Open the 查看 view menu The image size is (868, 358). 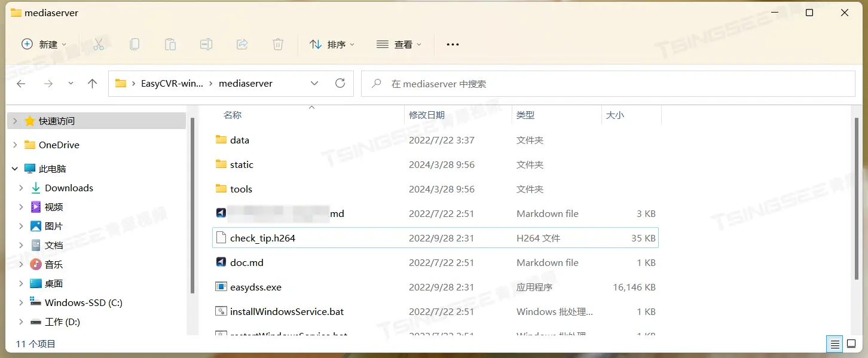tap(399, 44)
